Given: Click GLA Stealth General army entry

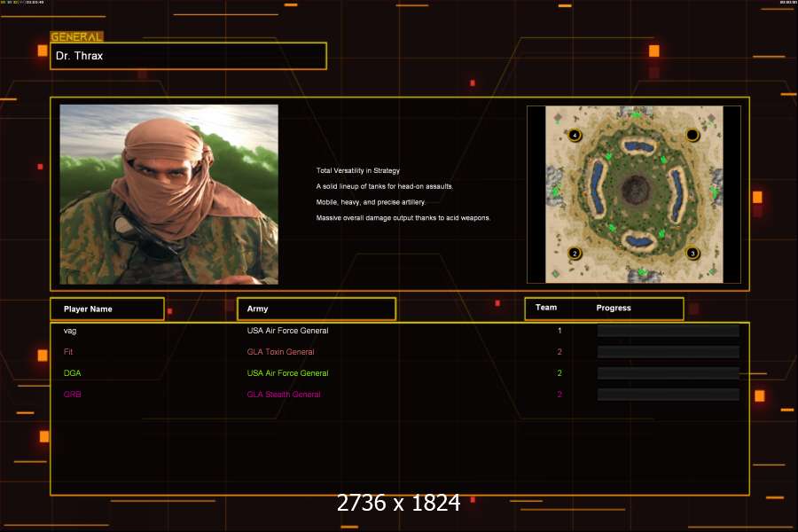Looking at the screenshot, I should 284,395.
